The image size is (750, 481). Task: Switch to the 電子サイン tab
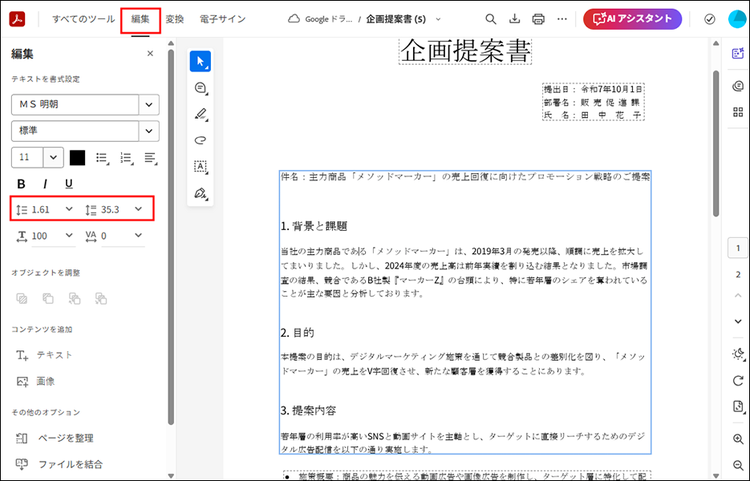tap(221, 19)
